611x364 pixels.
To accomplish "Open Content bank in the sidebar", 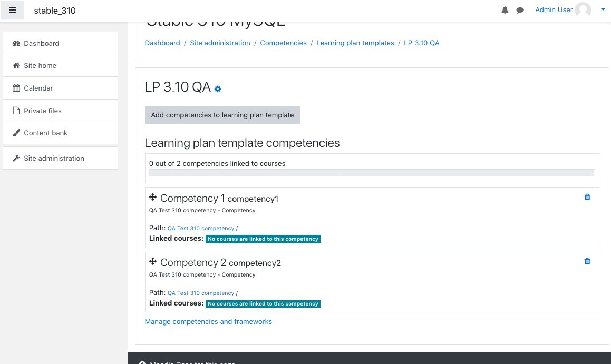I will 61,133.
